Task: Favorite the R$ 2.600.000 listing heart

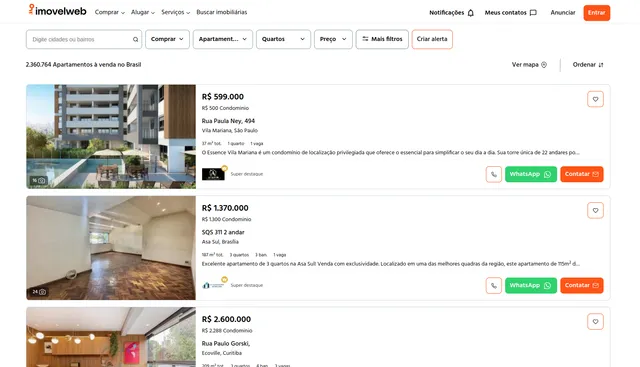Action: pyautogui.click(x=596, y=322)
